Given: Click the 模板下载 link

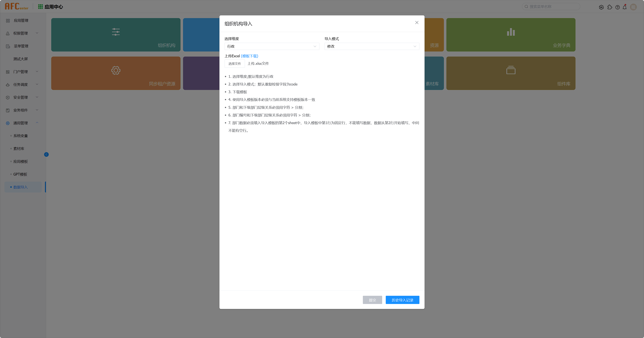Looking at the screenshot, I should click(x=249, y=56).
